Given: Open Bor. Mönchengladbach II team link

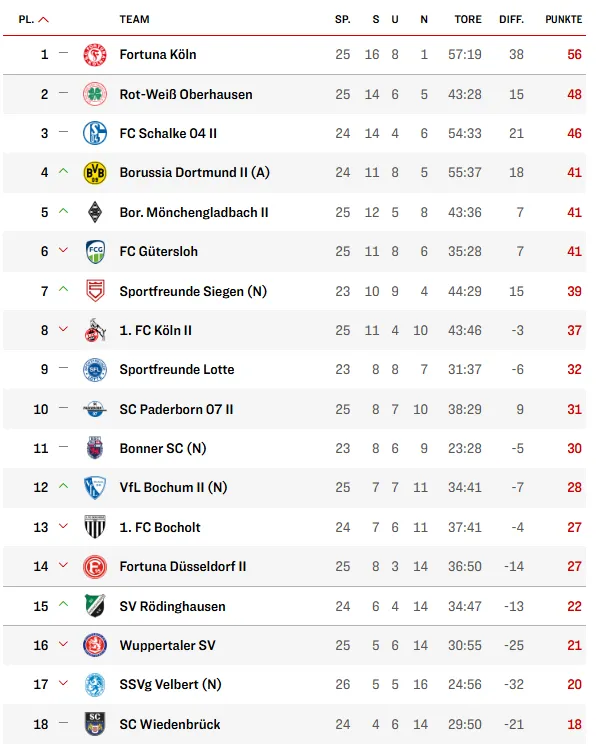Looking at the screenshot, I should click(x=194, y=212).
